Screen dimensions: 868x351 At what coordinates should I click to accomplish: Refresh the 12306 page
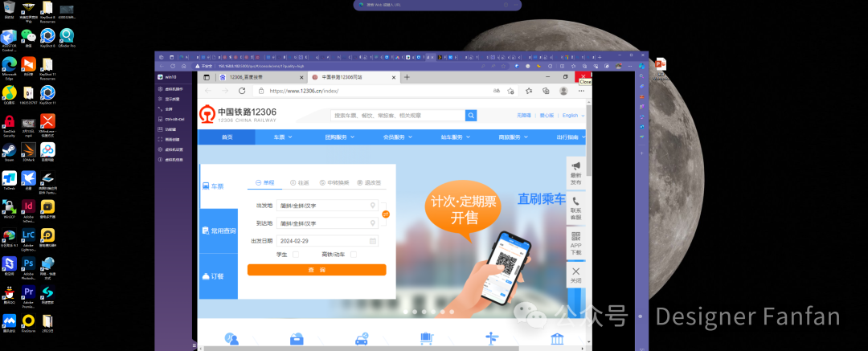point(240,92)
